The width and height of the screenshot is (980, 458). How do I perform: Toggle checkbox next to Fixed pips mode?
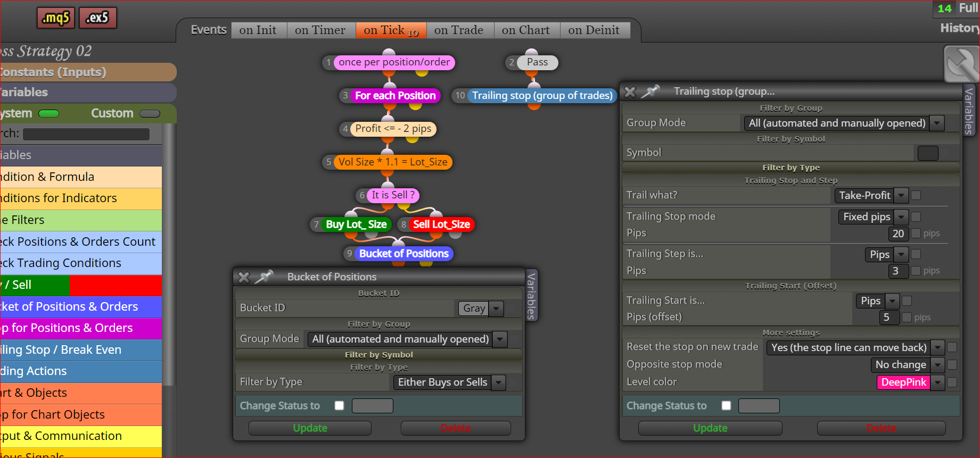(x=916, y=216)
